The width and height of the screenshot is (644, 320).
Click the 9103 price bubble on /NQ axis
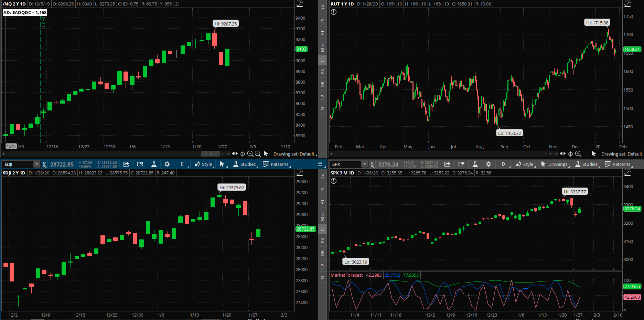click(x=301, y=49)
